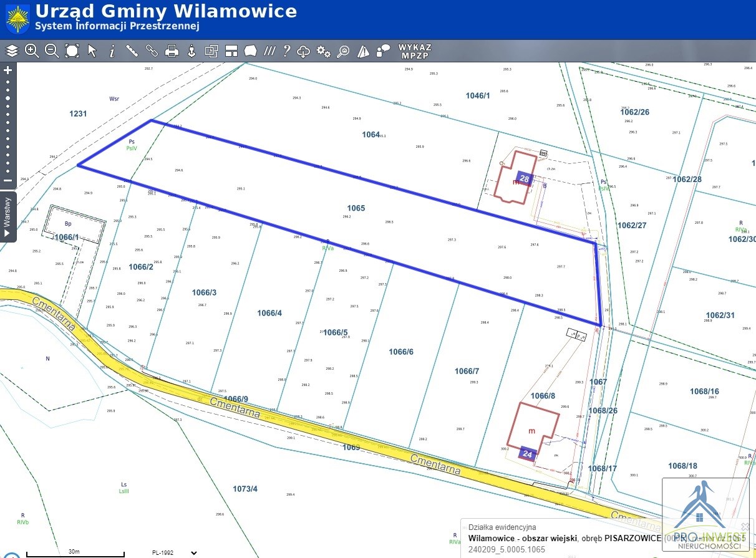Click parcel label 1068/26
The height and width of the screenshot is (558, 756).
click(603, 411)
